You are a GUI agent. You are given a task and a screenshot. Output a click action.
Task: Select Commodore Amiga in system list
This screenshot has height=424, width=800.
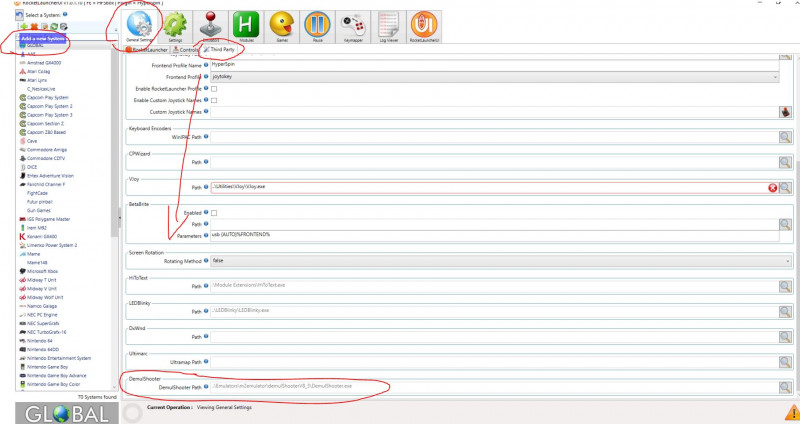[x=46, y=149]
